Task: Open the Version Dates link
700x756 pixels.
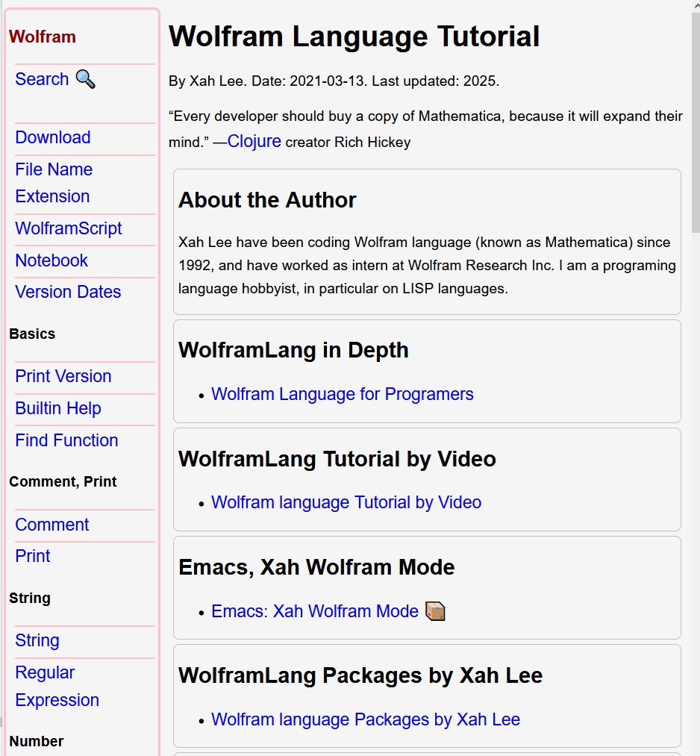Action: [x=68, y=292]
